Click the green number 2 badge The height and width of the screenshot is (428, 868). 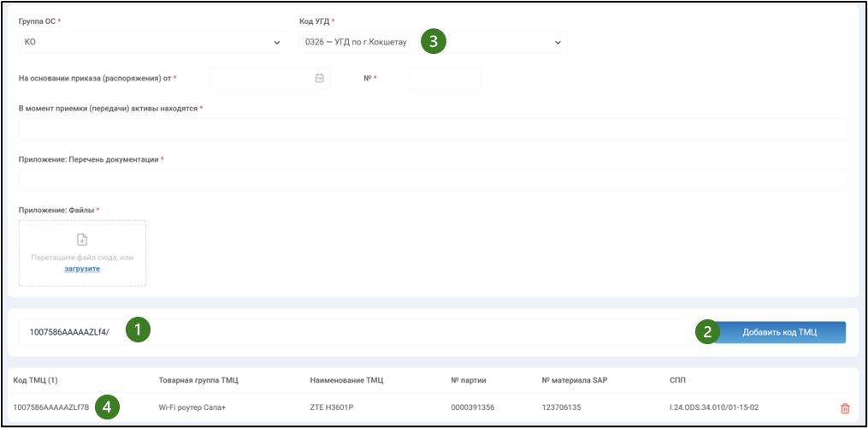tap(707, 332)
